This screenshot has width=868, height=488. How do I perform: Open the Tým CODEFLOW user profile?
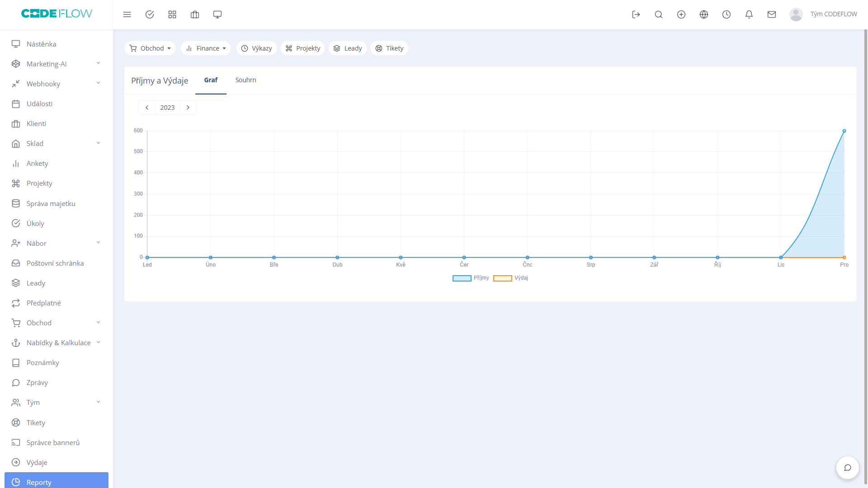(x=823, y=14)
